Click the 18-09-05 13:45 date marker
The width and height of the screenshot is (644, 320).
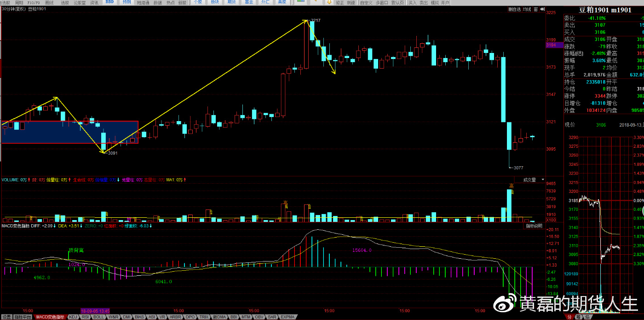coord(96,311)
